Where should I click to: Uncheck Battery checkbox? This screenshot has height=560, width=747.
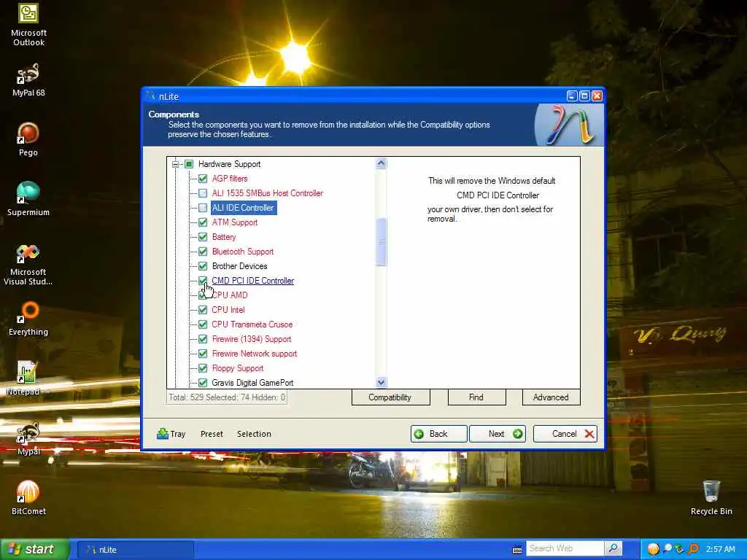point(203,237)
